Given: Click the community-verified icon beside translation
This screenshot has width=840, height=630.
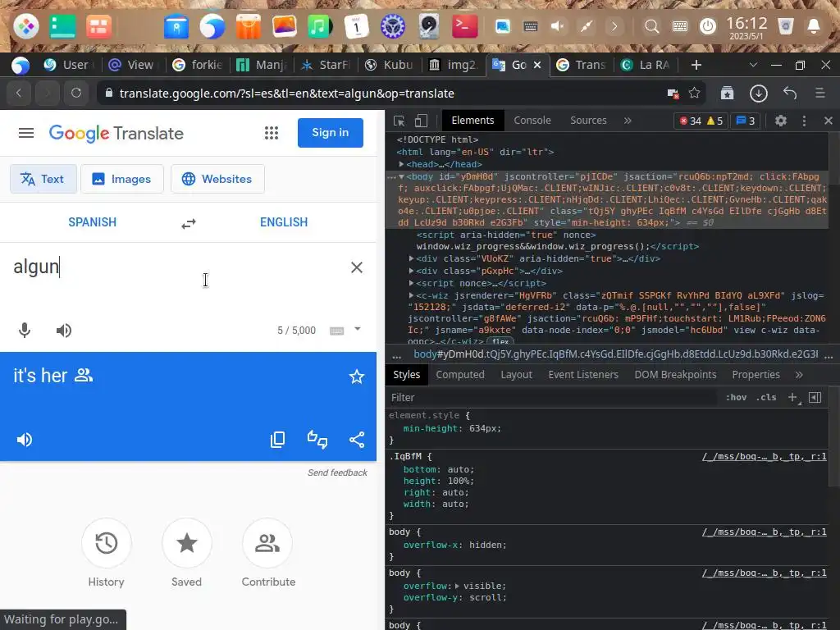Looking at the screenshot, I should tap(84, 375).
